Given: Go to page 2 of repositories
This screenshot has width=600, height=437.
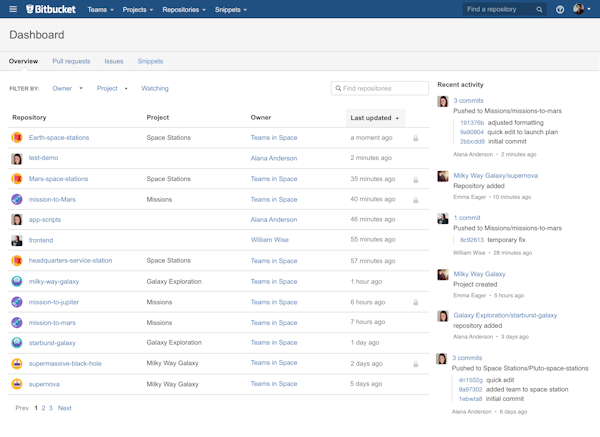Looking at the screenshot, I should click(43, 408).
